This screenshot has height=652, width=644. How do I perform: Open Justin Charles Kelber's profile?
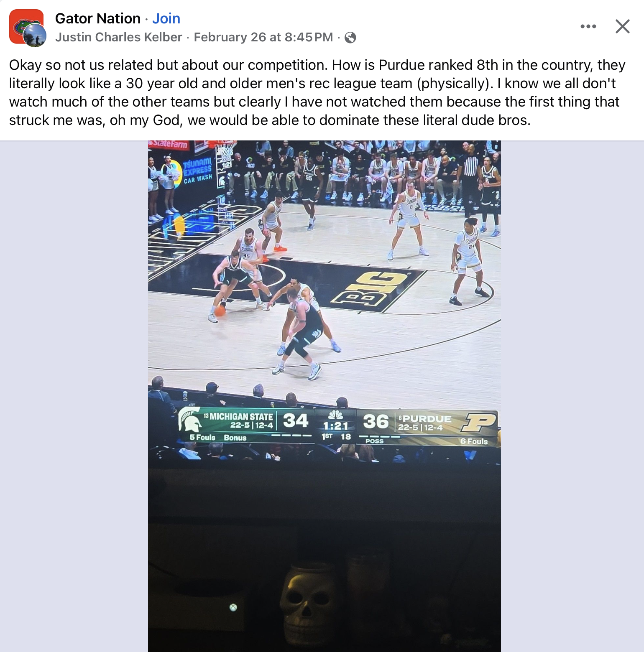point(119,37)
